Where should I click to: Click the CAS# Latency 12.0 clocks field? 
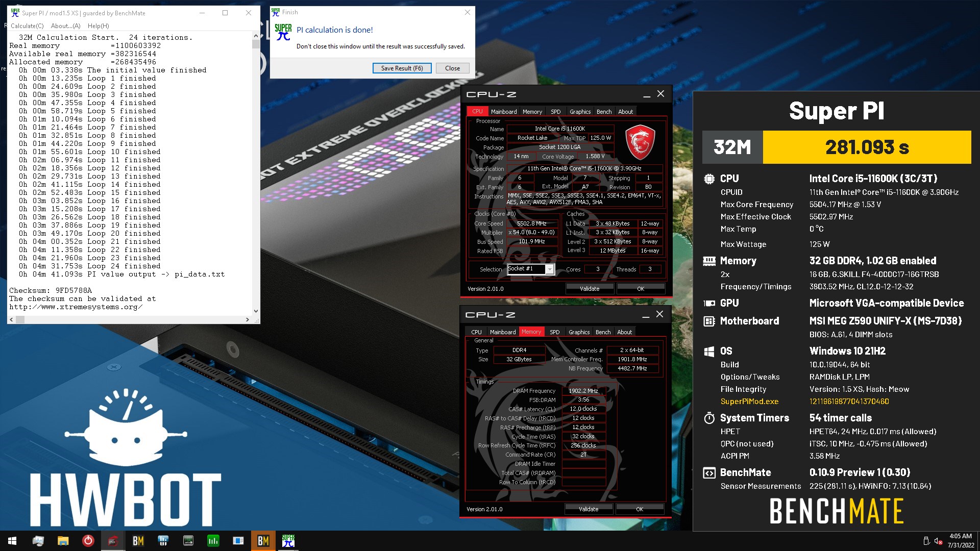pyautogui.click(x=583, y=409)
